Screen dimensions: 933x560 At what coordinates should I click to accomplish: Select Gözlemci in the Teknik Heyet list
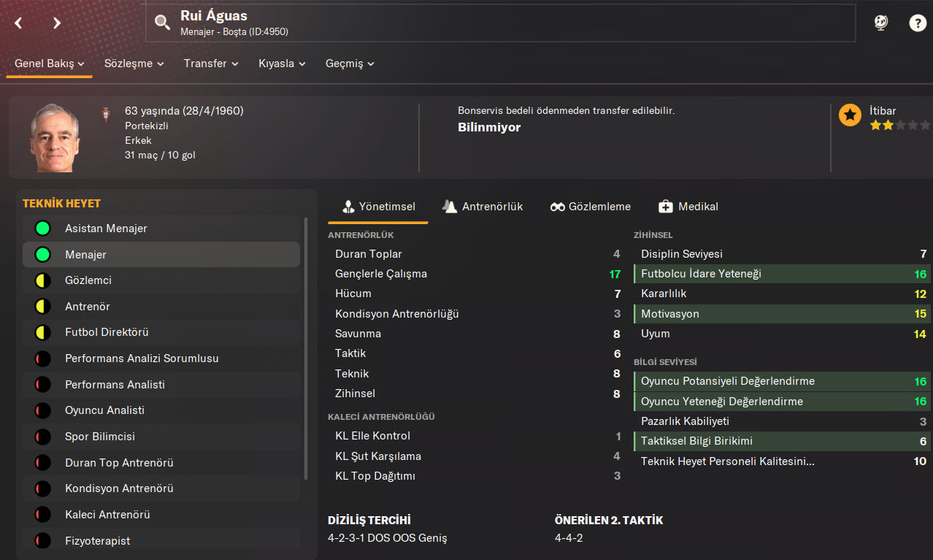click(88, 280)
